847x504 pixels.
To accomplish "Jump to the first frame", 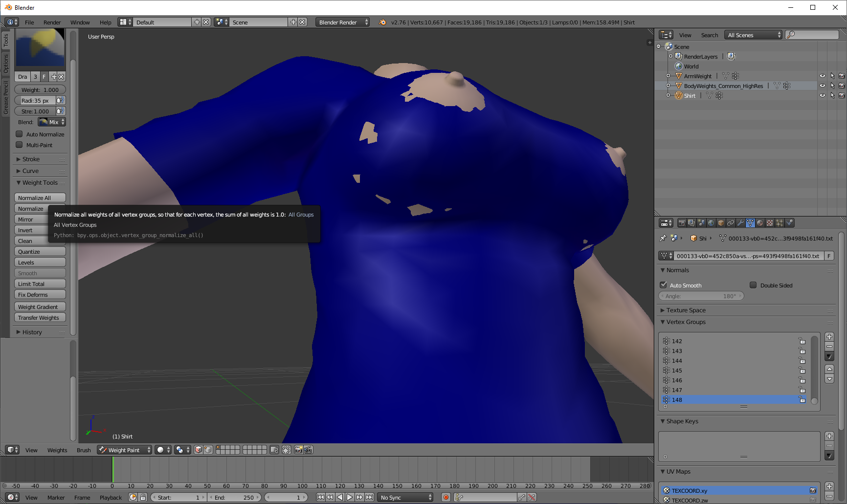I will point(320,497).
